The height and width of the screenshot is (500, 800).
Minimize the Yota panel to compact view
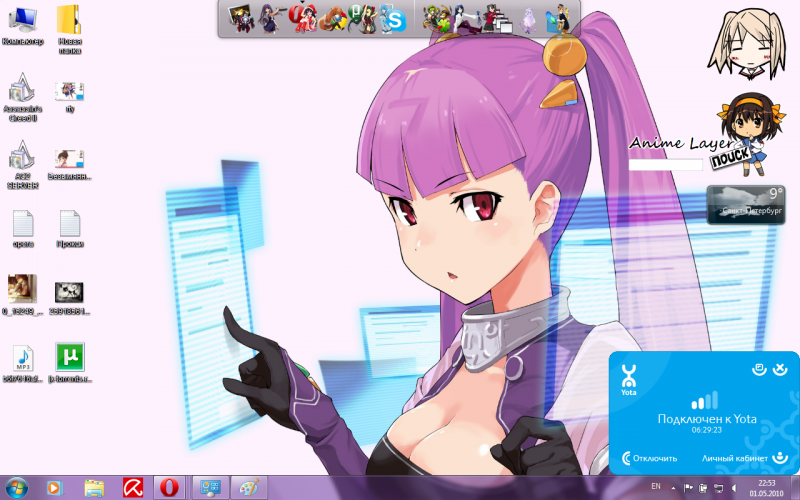[x=759, y=369]
